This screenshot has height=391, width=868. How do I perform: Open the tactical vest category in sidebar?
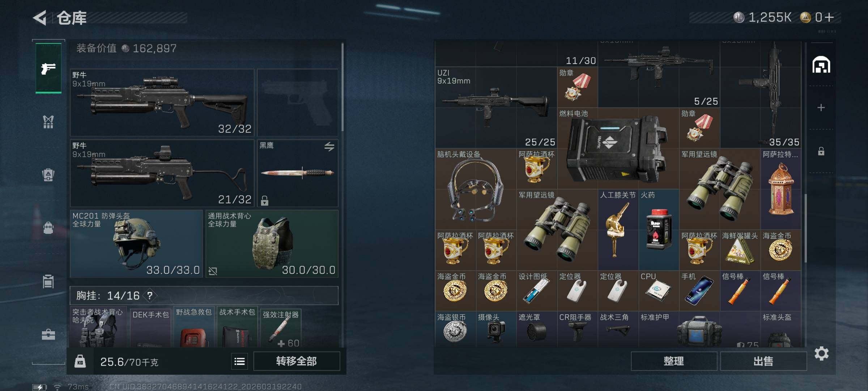tap(48, 122)
